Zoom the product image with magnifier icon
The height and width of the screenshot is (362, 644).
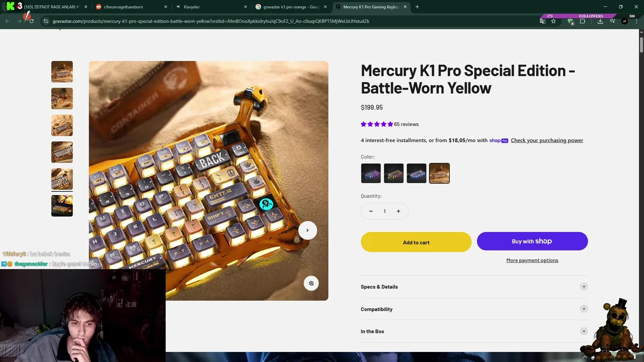point(311,284)
